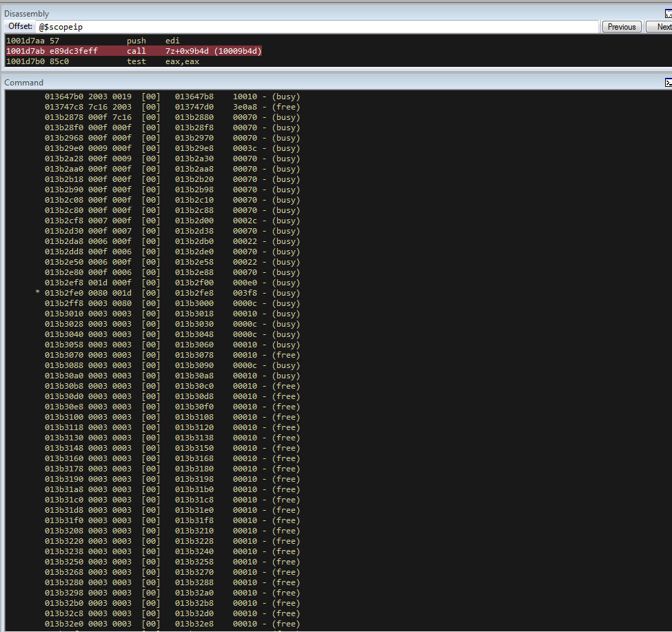Click the Command window prompt icon

[x=667, y=83]
